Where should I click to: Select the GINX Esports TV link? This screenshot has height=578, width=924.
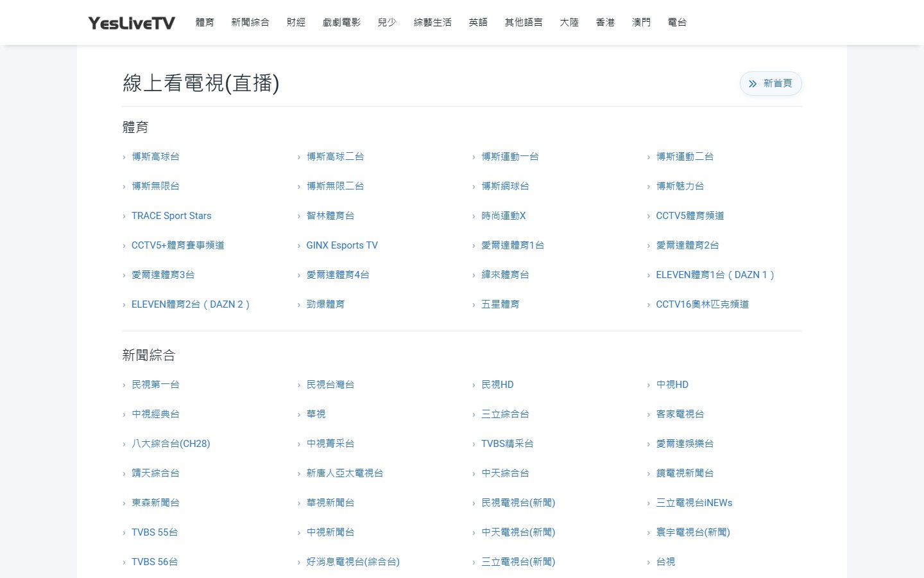tap(342, 245)
